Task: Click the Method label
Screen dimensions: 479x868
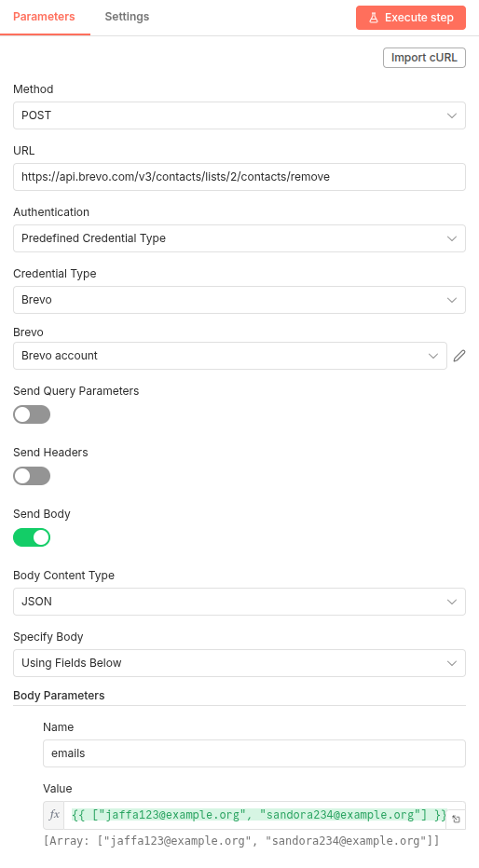Action: pyautogui.click(x=34, y=89)
